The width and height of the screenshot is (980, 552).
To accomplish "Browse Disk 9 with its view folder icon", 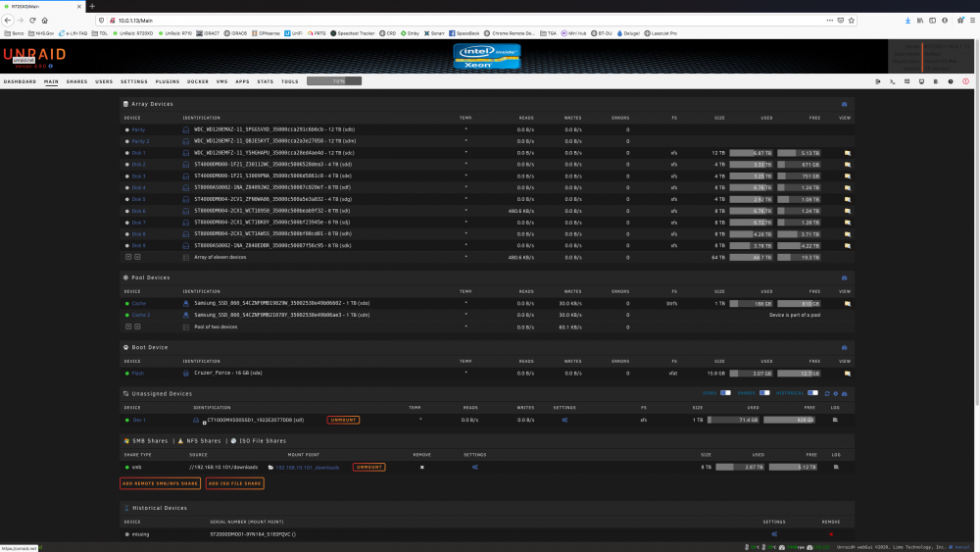I will pyautogui.click(x=848, y=246).
